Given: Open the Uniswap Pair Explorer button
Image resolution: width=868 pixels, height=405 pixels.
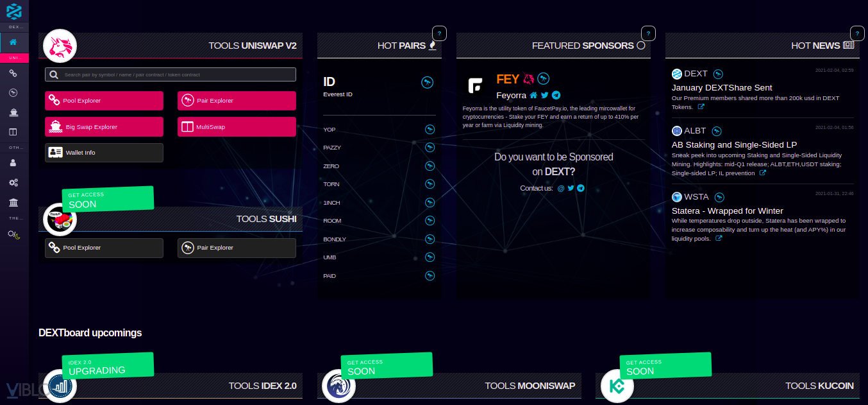Looking at the screenshot, I should (x=237, y=101).
